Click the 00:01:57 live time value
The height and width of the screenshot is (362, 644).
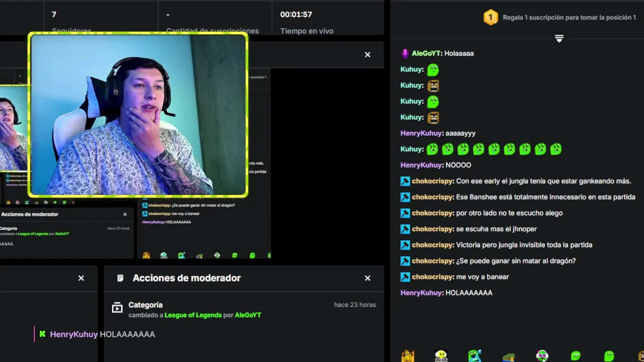tap(296, 15)
